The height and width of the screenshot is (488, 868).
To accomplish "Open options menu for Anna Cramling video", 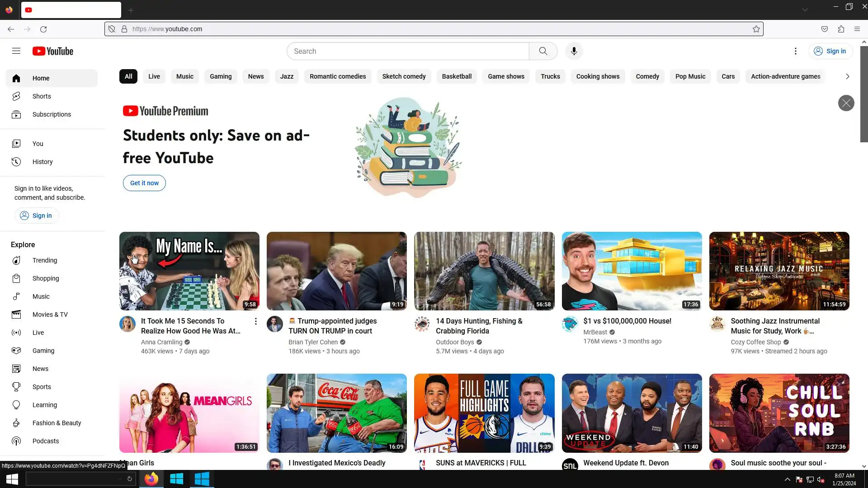I will (255, 321).
